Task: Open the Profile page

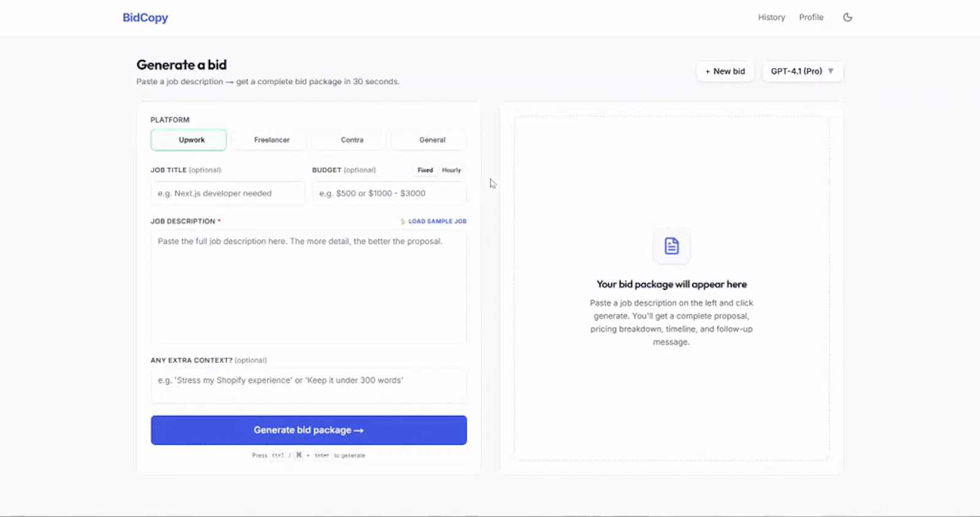Action: point(811,17)
